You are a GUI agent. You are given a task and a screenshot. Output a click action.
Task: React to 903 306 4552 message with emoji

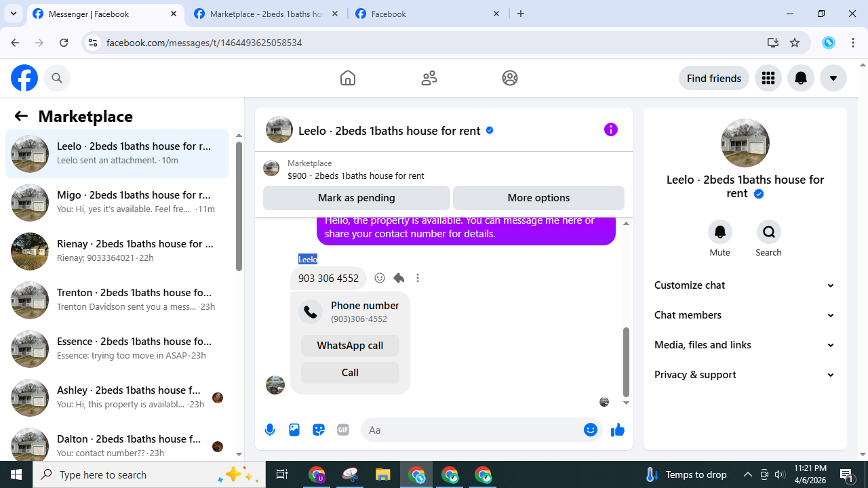[380, 278]
